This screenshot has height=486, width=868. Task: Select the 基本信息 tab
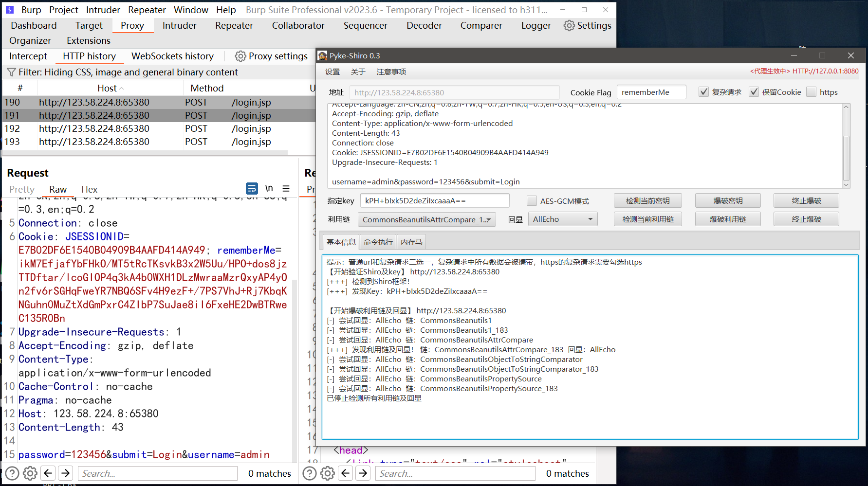coord(341,242)
